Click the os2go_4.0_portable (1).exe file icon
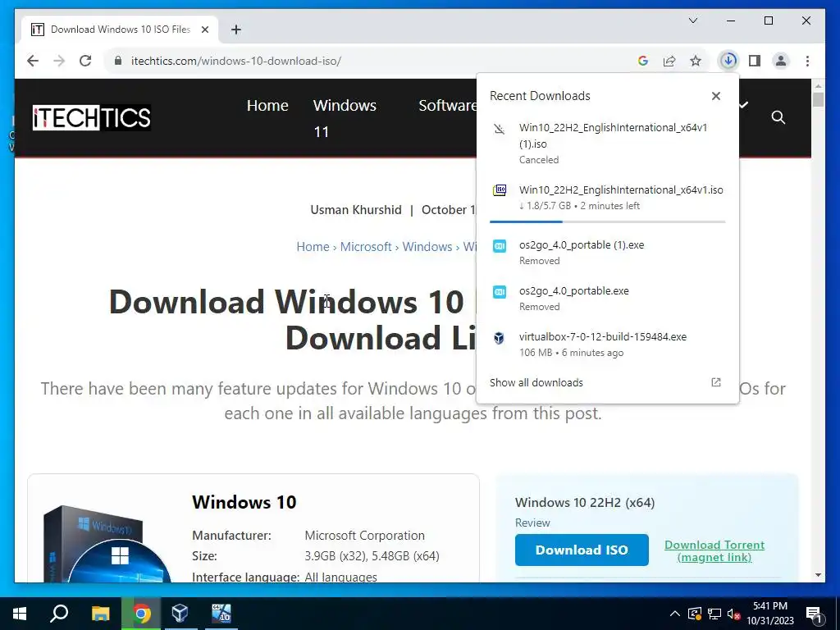This screenshot has width=840, height=630. [500, 245]
